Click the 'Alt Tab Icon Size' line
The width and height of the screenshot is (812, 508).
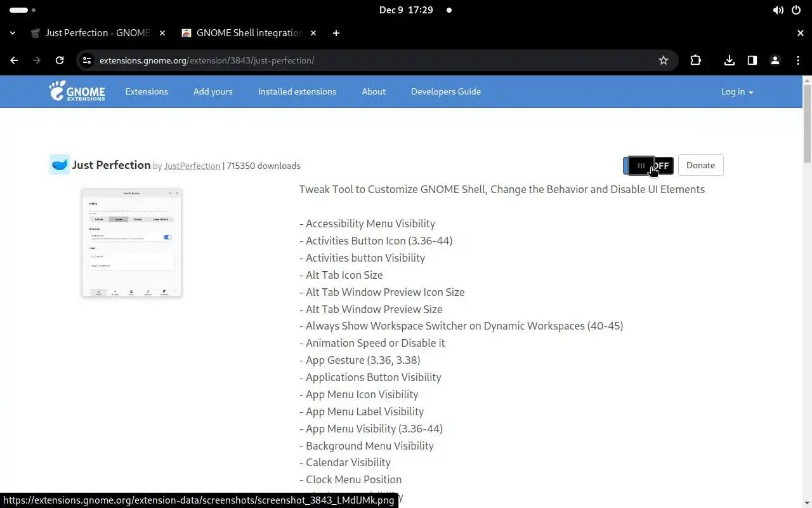pos(341,275)
